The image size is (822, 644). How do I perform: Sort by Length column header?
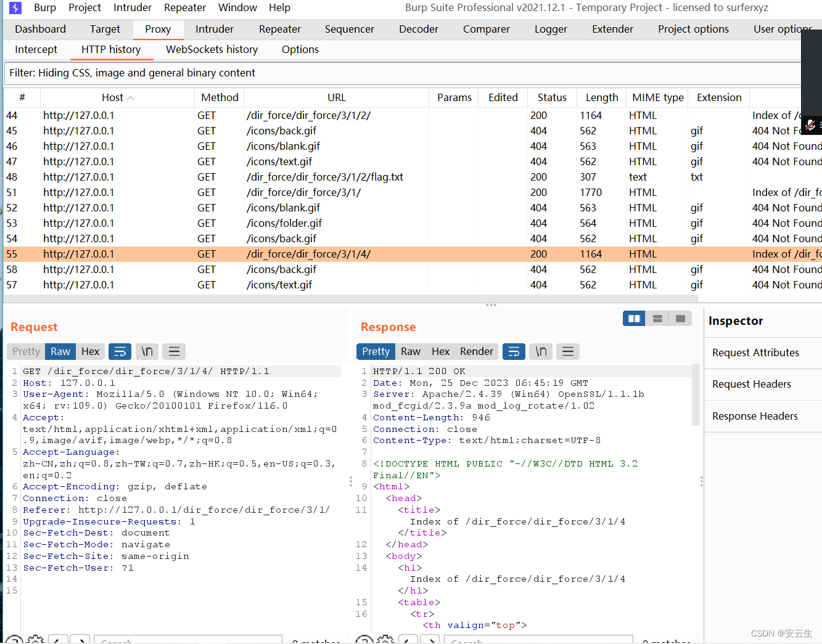pos(602,97)
